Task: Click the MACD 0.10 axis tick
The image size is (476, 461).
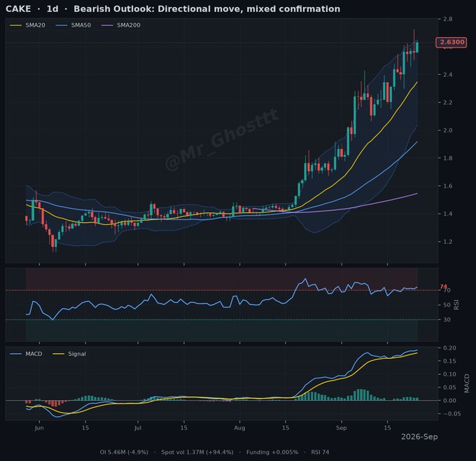Action: click(449, 374)
